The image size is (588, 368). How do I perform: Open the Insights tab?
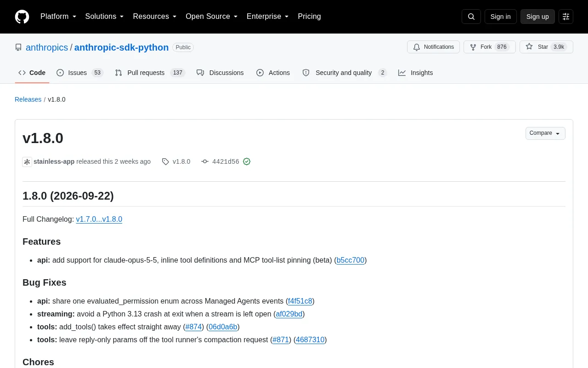tap(416, 73)
